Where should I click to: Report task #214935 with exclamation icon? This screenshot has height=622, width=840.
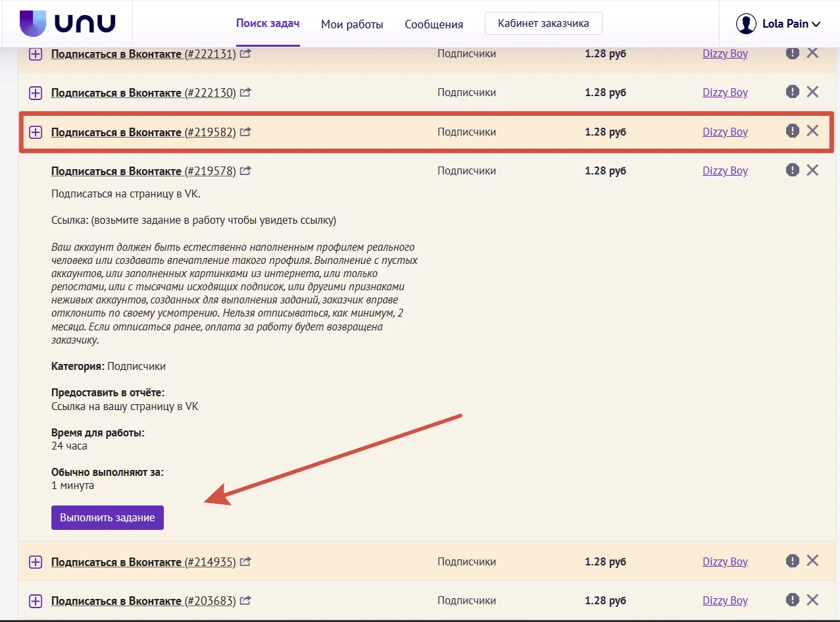(x=793, y=561)
